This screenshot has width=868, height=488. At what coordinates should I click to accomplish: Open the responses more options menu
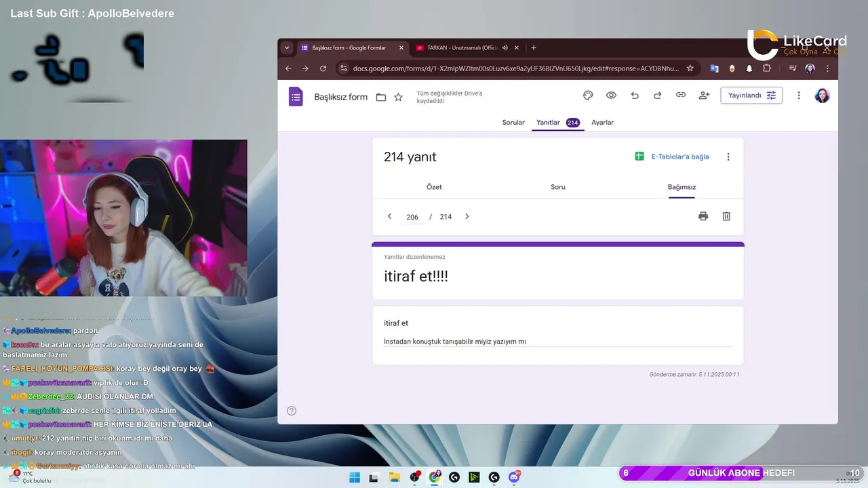coord(728,157)
